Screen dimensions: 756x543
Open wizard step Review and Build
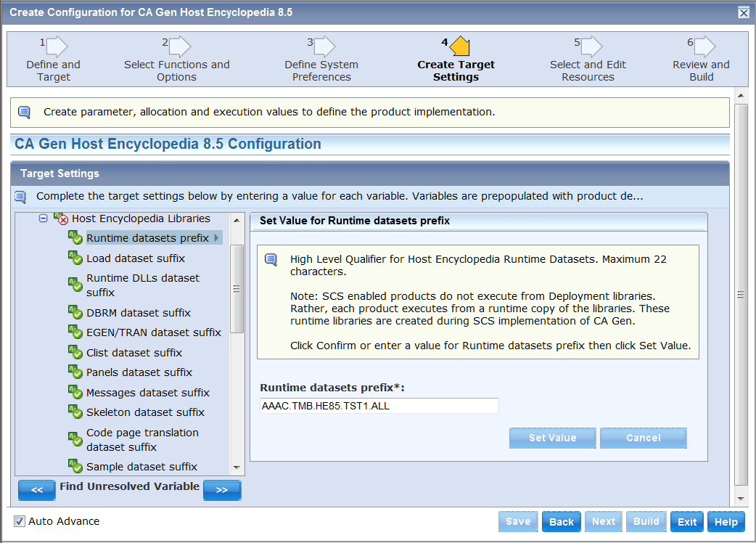(701, 71)
